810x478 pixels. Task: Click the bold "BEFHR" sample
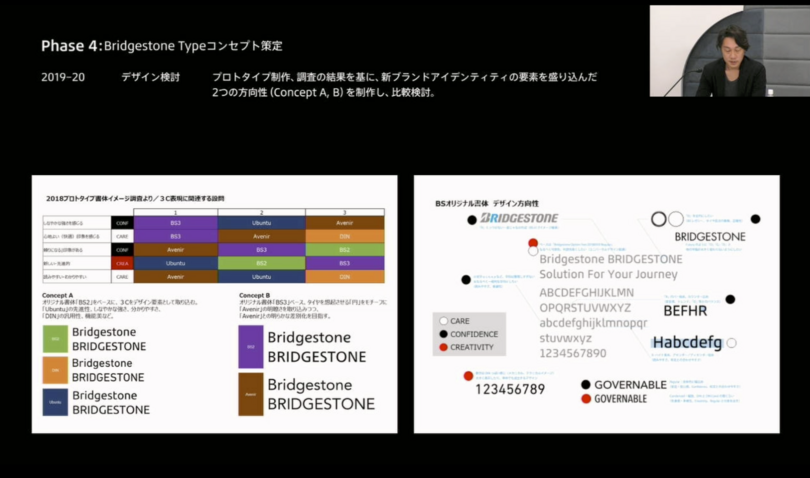click(685, 311)
